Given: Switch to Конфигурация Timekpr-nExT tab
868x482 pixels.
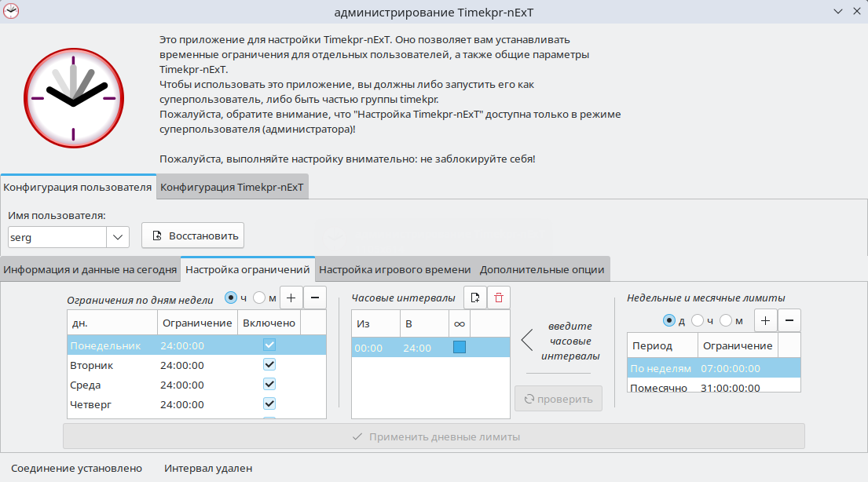Looking at the screenshot, I should pos(232,187).
